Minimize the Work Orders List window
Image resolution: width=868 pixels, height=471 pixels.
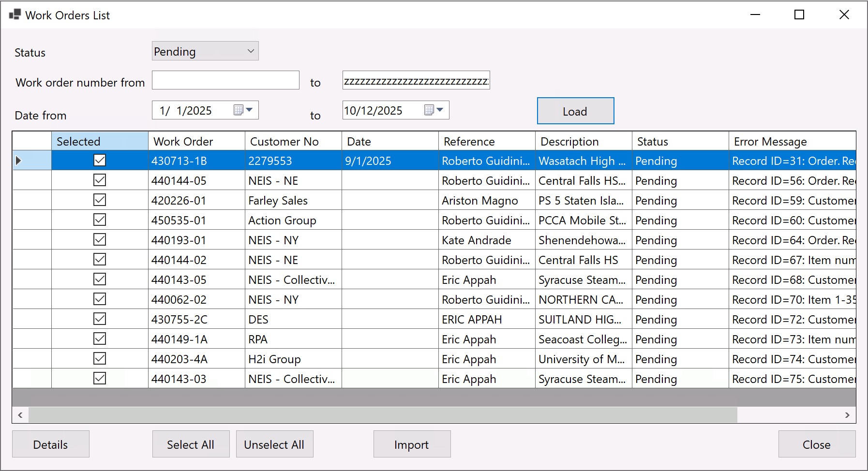tap(755, 15)
